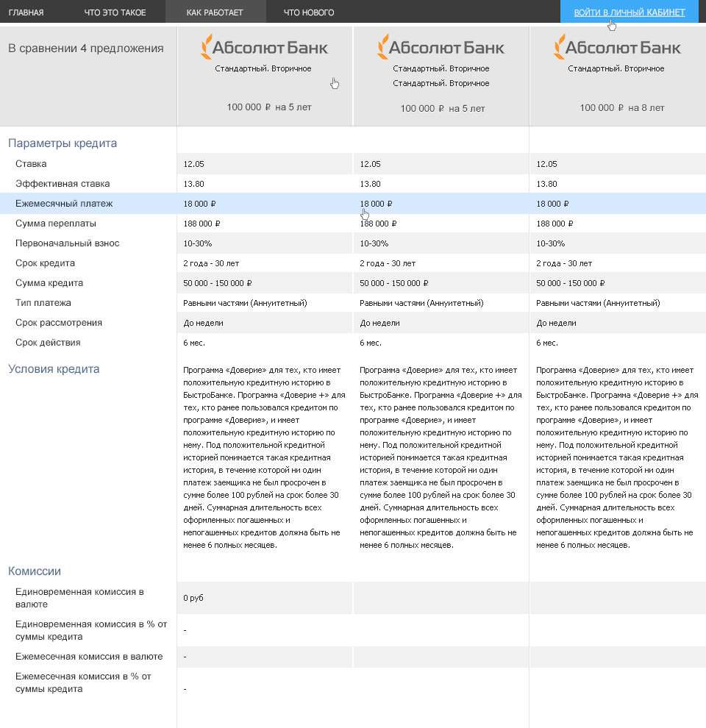The height and width of the screenshot is (728, 706).
Task: Highlight the Ежемесячный платеж row label
Action: [x=64, y=204]
